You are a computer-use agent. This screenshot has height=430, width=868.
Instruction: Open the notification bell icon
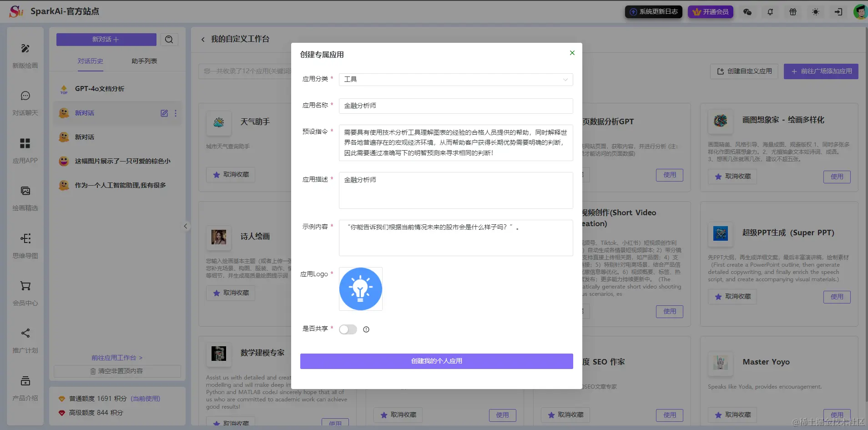point(770,12)
